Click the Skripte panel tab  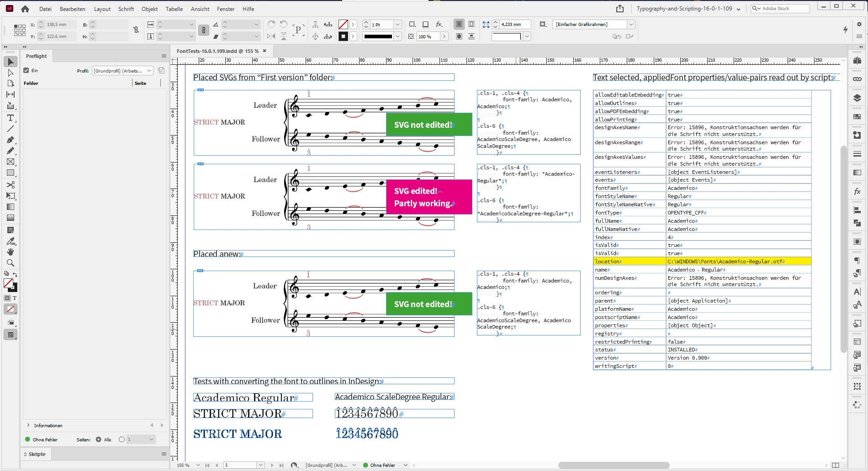[37, 454]
